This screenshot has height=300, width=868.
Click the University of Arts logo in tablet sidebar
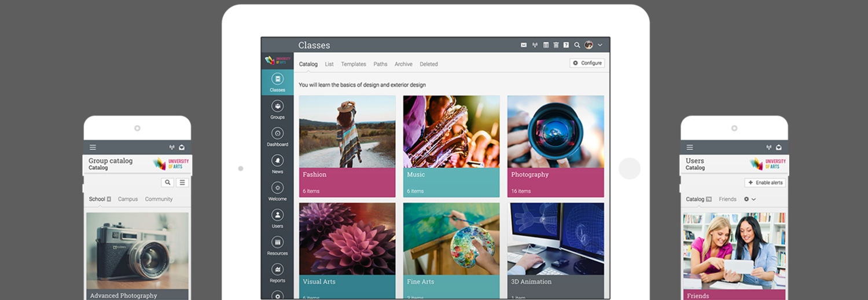tap(277, 60)
